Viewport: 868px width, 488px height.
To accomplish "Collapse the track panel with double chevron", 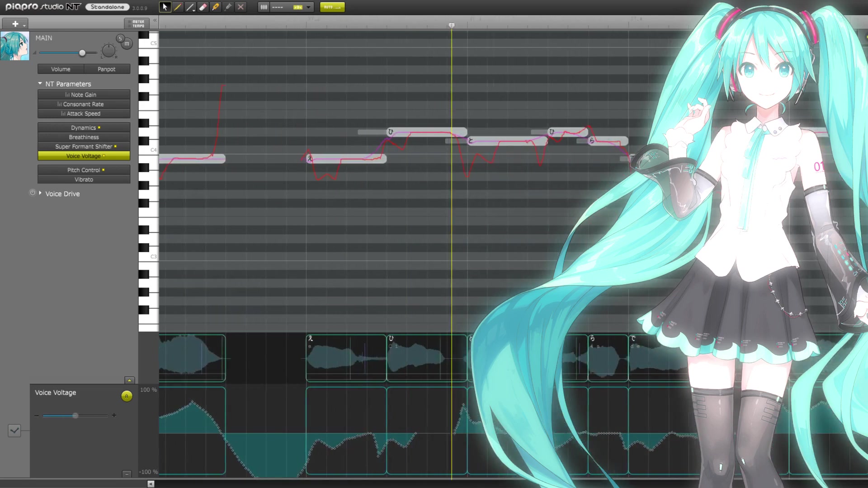I will (155, 20).
